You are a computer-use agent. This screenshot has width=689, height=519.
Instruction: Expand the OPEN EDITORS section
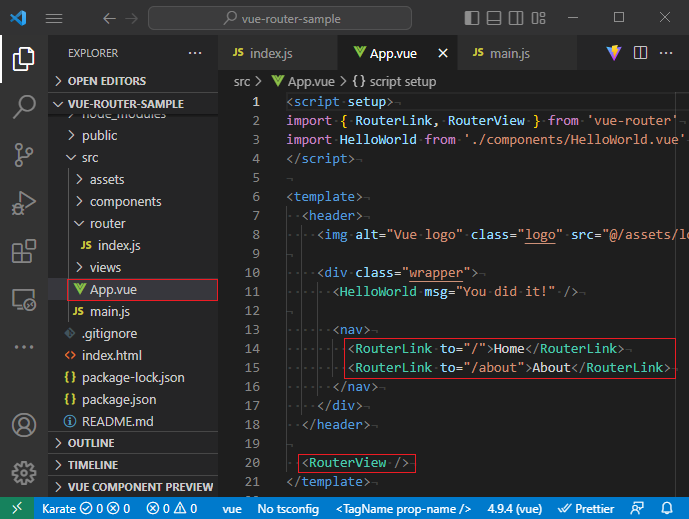133,81
